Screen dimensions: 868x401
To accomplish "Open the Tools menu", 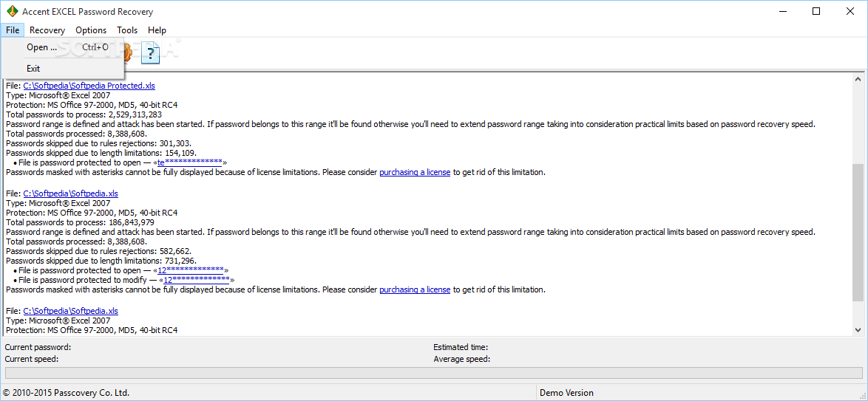I will pos(127,30).
